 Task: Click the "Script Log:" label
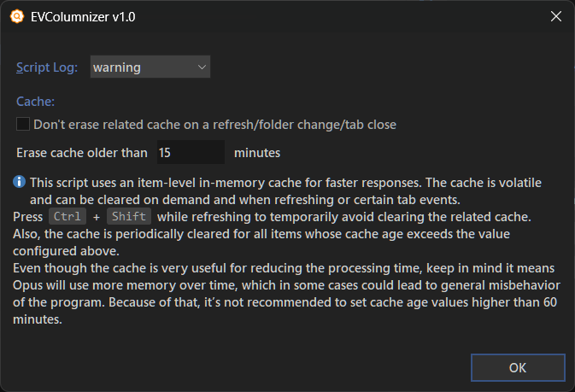coord(47,67)
